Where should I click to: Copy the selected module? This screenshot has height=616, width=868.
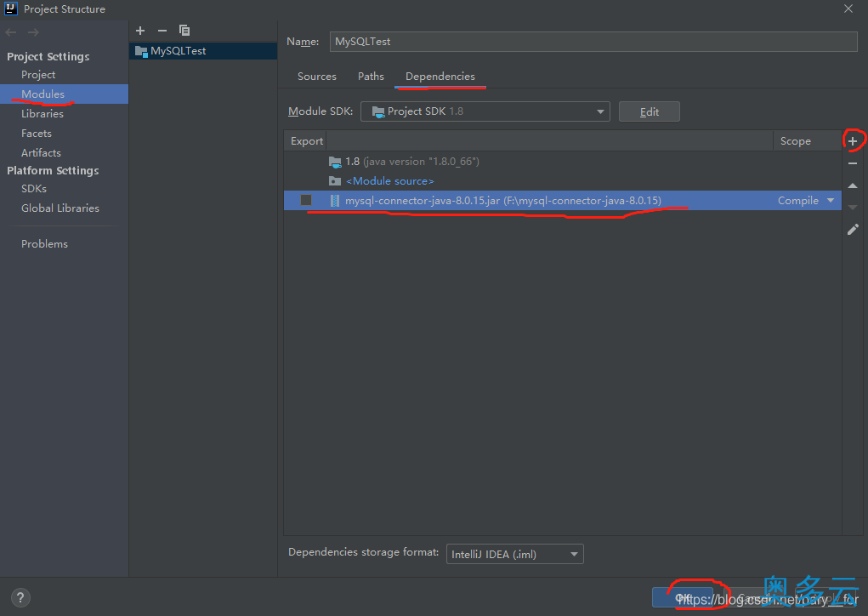pyautogui.click(x=184, y=31)
